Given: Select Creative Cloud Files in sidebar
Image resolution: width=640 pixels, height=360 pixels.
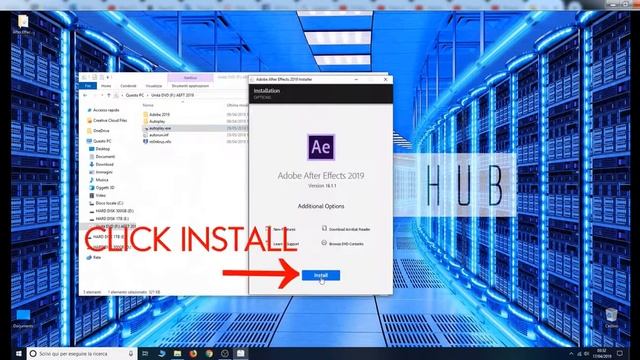Looking at the screenshot, I should [x=110, y=120].
